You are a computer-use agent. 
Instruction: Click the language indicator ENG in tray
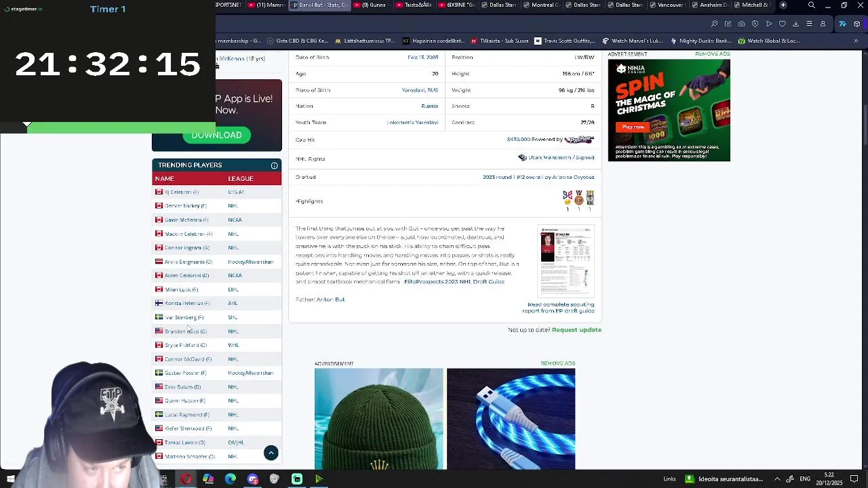805,479
